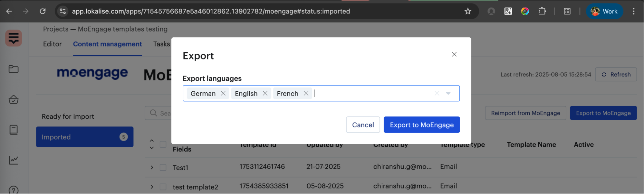Open the browser side panel icon
This screenshot has height=194, width=644.
(567, 11)
